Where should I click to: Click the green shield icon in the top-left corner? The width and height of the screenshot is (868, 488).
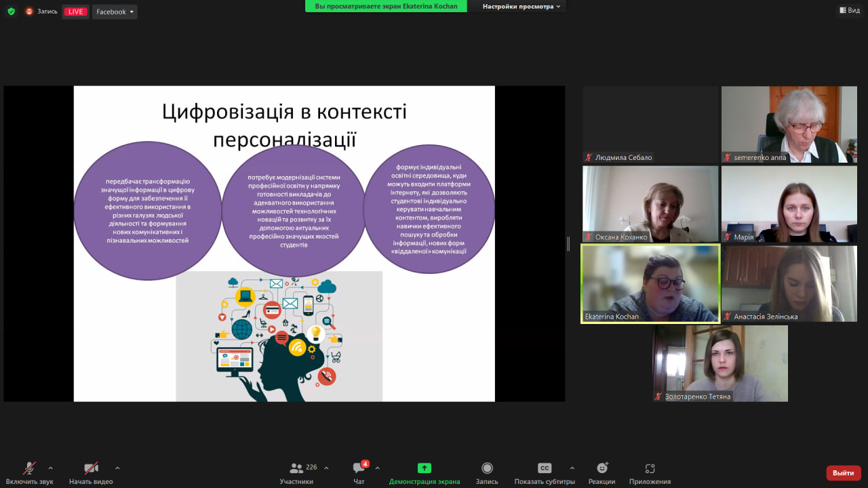pos(9,10)
